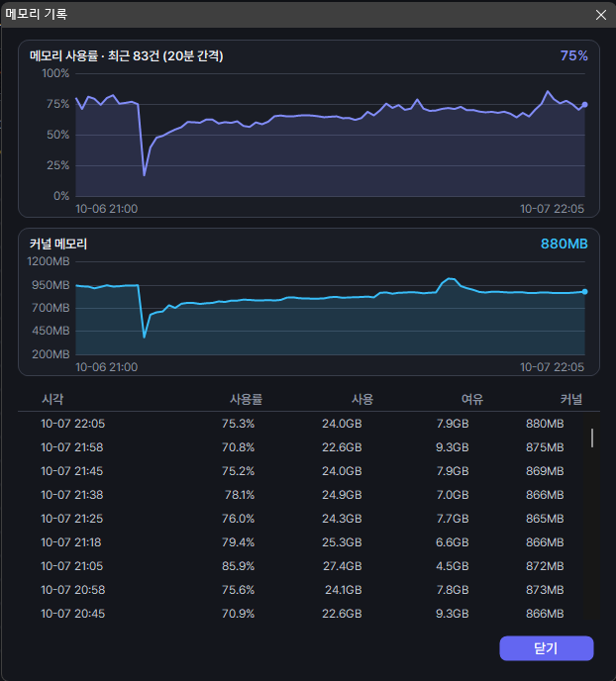This screenshot has width=616, height=681.
Task: Click the 75% memory usage chart summary
Action: (573, 55)
